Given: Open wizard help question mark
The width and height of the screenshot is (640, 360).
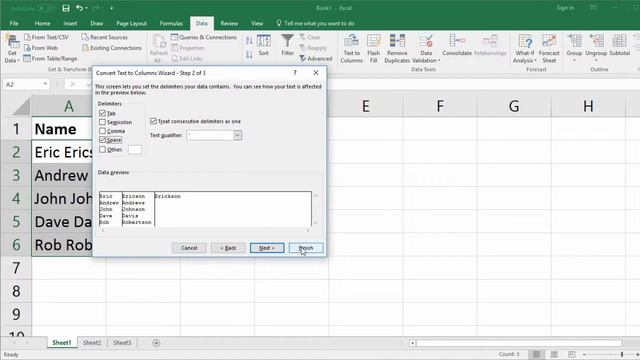Looking at the screenshot, I should pos(295,73).
